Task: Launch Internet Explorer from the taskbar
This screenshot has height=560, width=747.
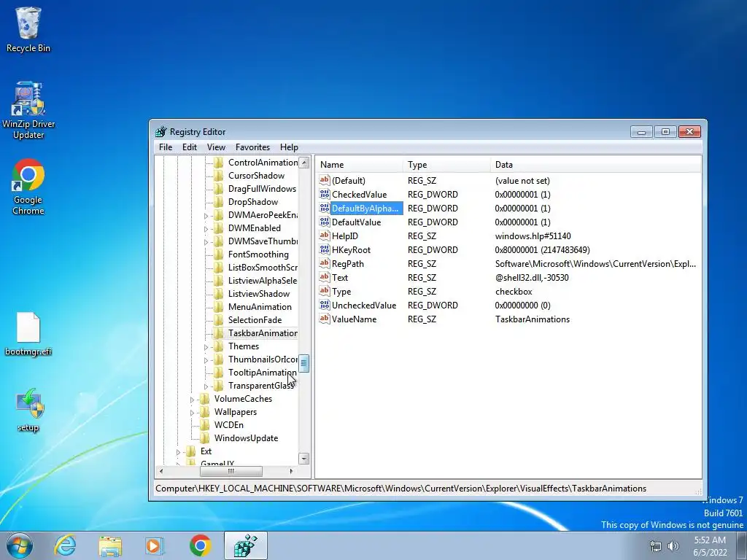Action: coord(65,545)
